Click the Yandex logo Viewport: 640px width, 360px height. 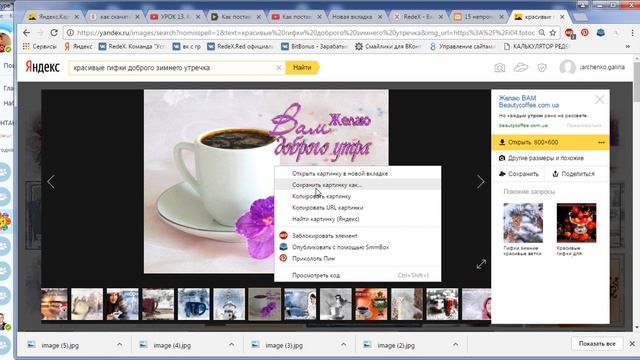coord(42,67)
